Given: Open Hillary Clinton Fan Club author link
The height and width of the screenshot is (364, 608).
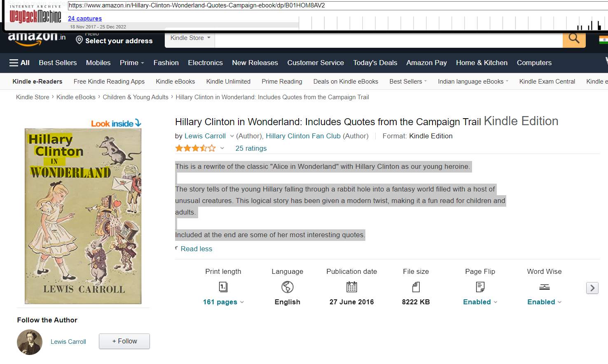Looking at the screenshot, I should 303,136.
